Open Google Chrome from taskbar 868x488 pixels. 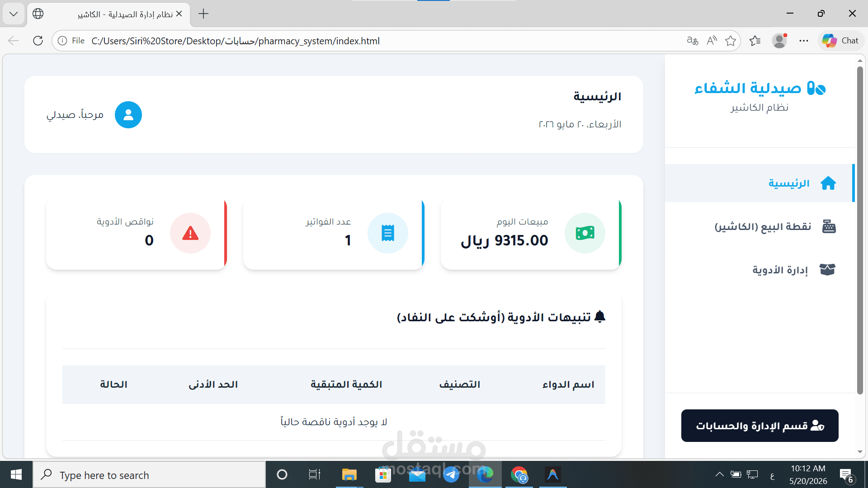519,474
